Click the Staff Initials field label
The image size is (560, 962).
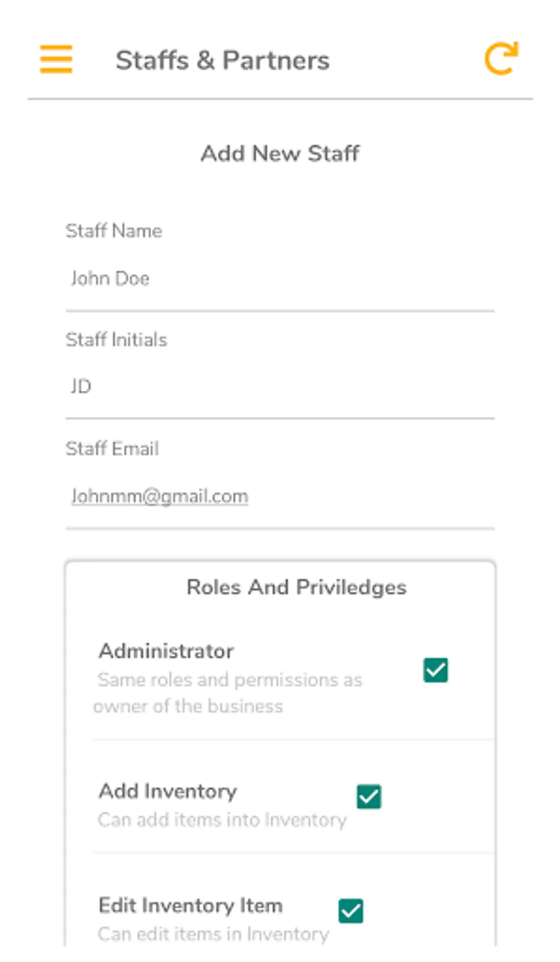[116, 340]
